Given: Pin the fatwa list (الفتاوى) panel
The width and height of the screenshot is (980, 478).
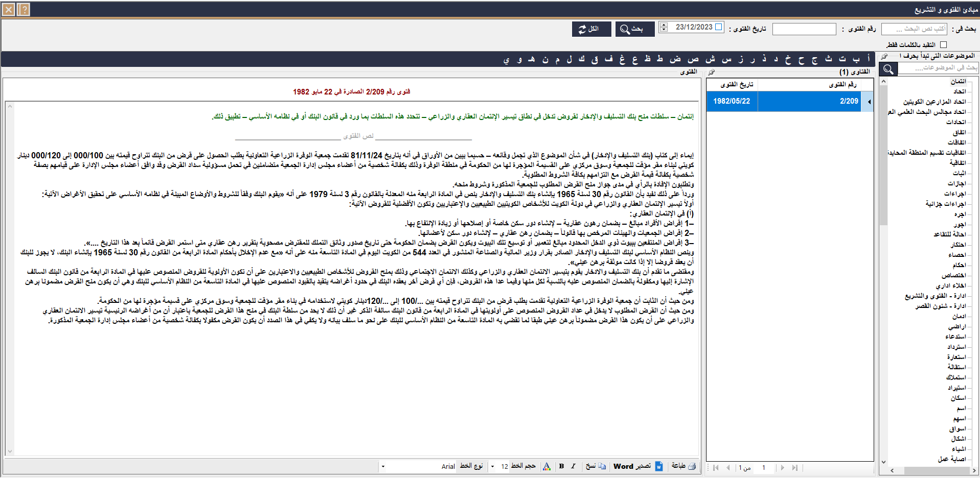Looking at the screenshot, I should click(x=711, y=72).
